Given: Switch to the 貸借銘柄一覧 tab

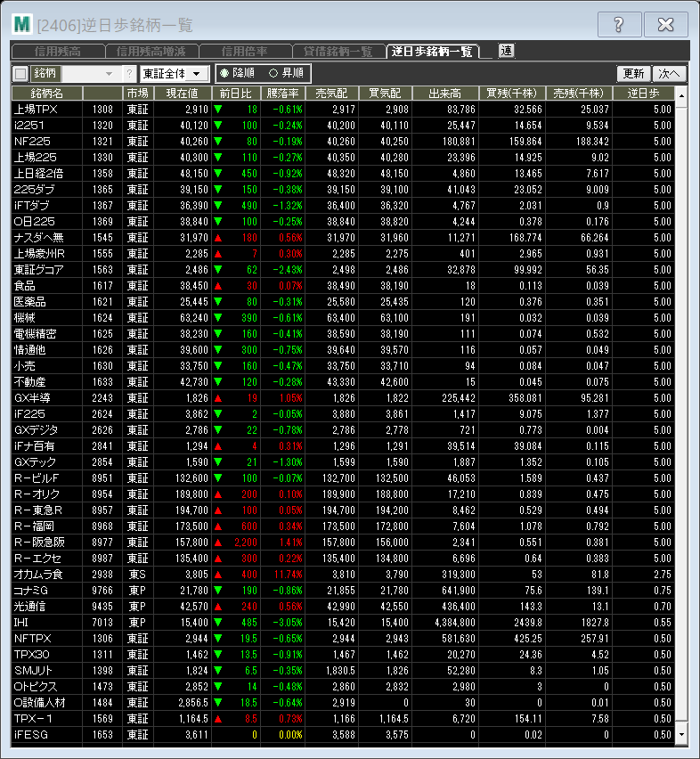Looking at the screenshot, I should tap(338, 52).
